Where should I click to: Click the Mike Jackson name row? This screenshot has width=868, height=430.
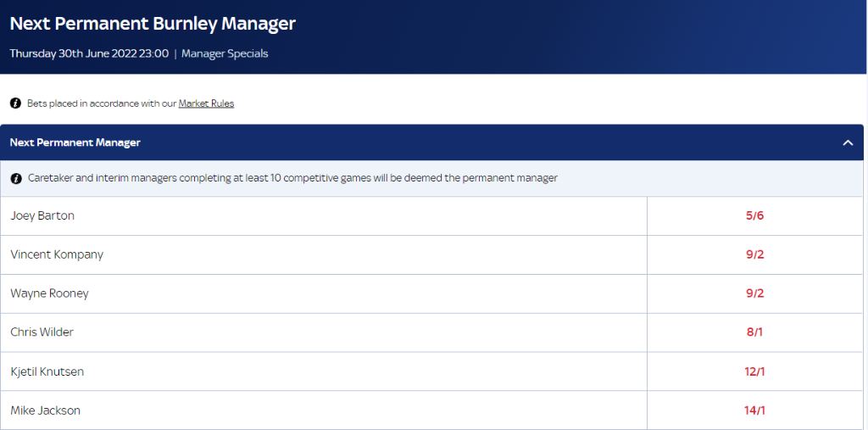click(324, 410)
